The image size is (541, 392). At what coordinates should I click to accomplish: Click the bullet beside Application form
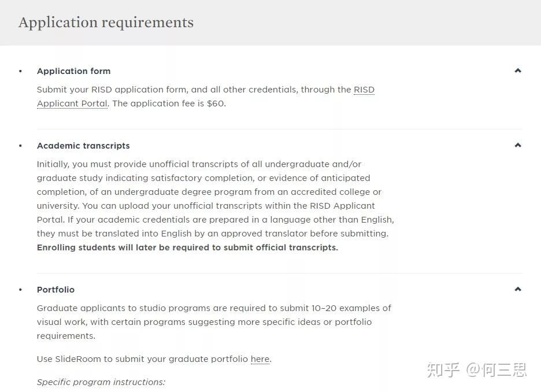pos(20,71)
